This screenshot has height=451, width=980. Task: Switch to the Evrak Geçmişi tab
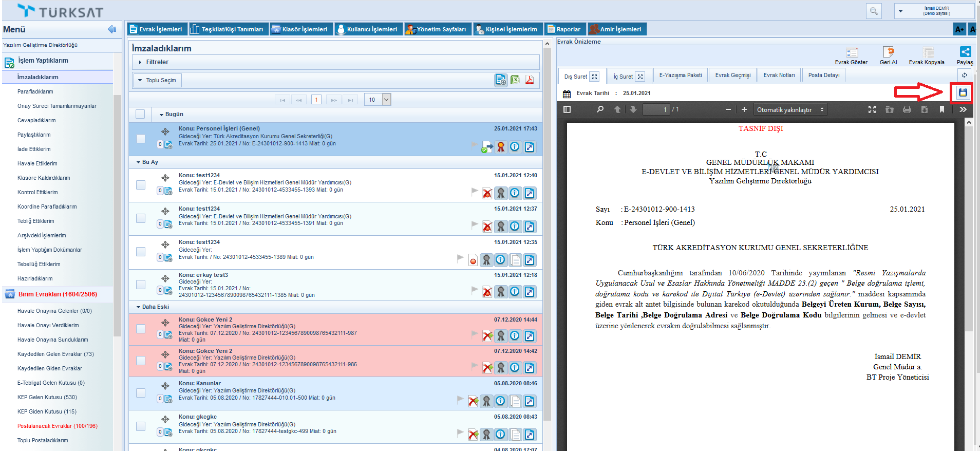click(x=732, y=76)
